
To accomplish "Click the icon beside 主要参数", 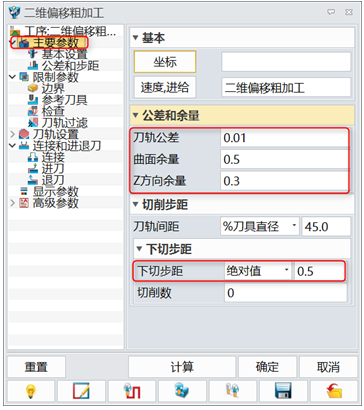I will (24, 43).
